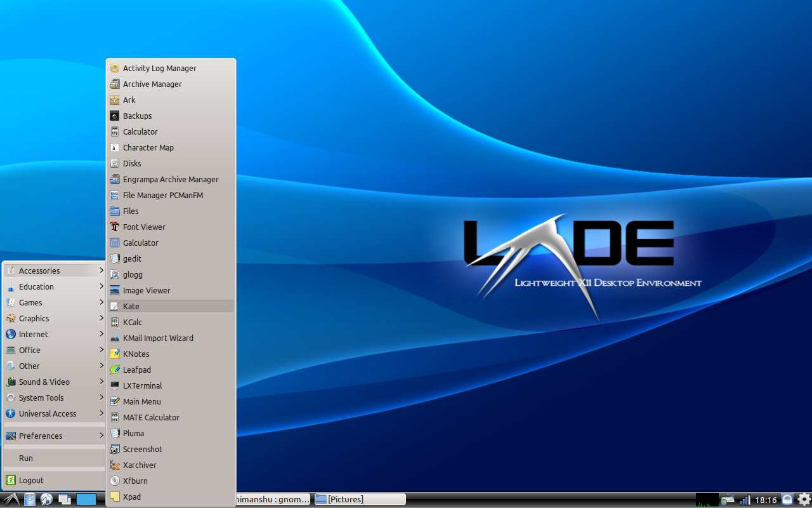This screenshot has width=812, height=508.
Task: Launch Xarchiver from the Accessories list
Action: [171, 465]
